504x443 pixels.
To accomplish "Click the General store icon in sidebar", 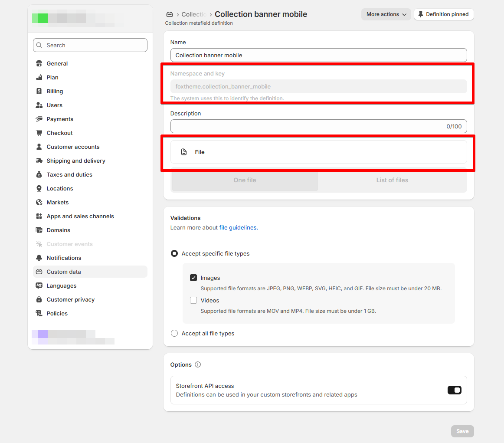I will coord(39,63).
